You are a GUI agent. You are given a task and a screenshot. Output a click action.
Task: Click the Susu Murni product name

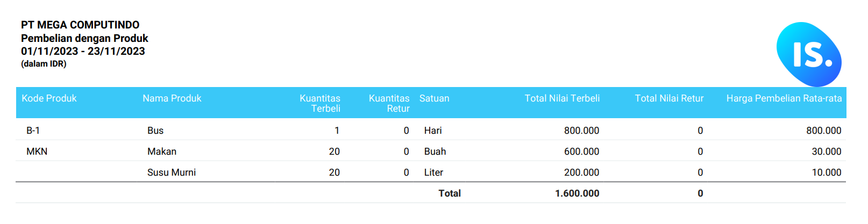click(x=172, y=172)
